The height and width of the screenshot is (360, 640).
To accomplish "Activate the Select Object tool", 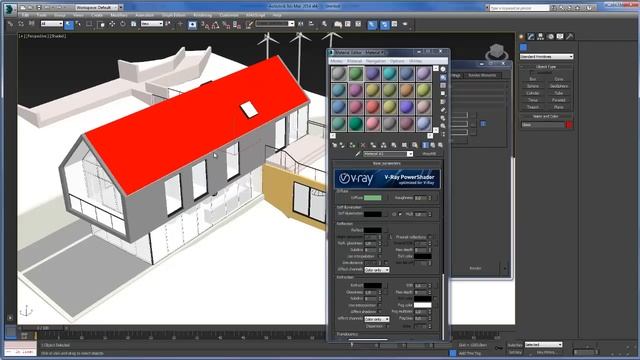I will (x=69, y=24).
